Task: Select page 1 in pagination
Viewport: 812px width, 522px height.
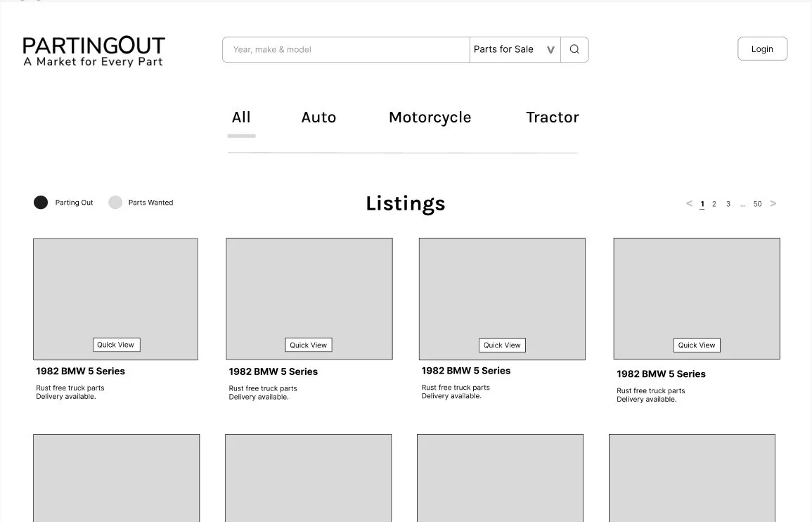Action: (x=702, y=204)
